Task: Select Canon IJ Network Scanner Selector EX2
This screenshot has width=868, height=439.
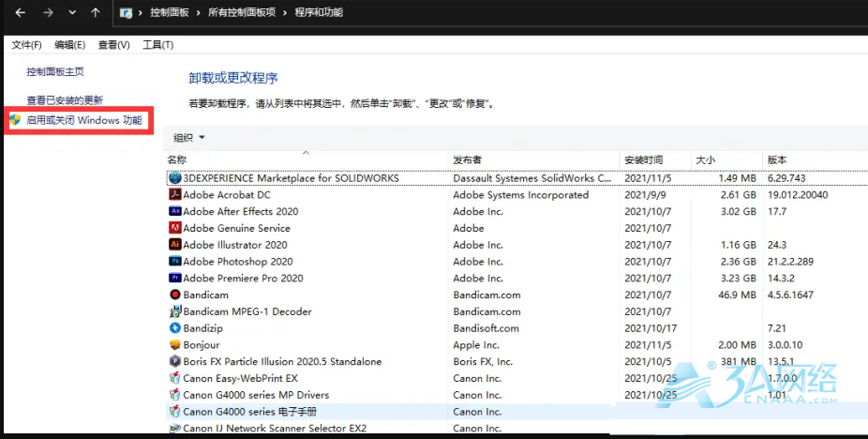Action: click(275, 428)
